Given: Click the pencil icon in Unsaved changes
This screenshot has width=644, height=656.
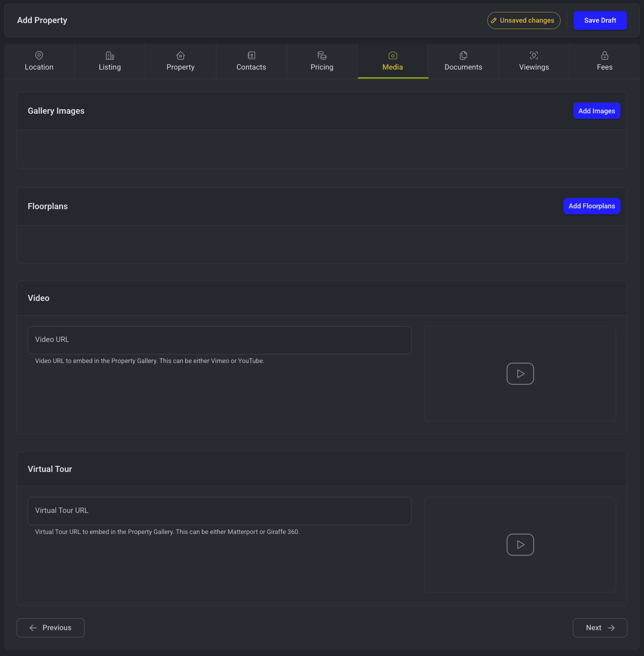Looking at the screenshot, I should [494, 21].
